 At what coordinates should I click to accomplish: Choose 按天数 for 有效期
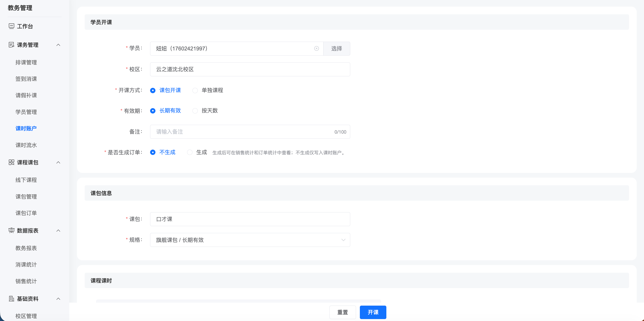[x=205, y=111]
